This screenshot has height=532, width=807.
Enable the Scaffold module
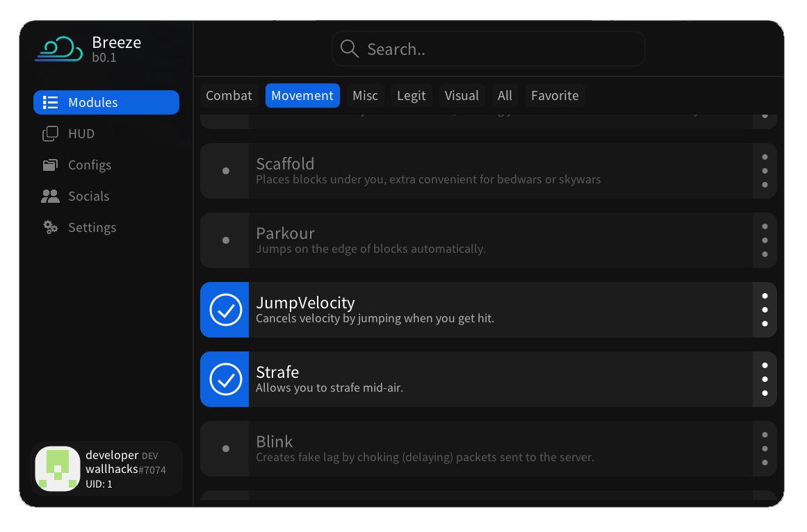(x=225, y=171)
